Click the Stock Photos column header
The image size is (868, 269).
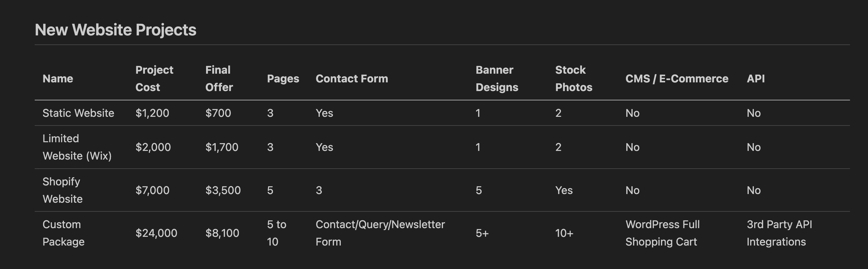[x=574, y=79]
